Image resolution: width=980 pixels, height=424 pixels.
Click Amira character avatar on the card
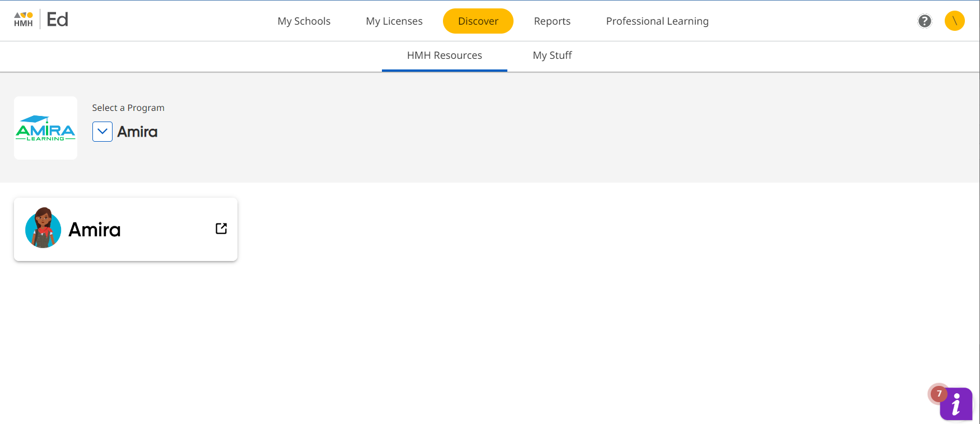point(43,229)
